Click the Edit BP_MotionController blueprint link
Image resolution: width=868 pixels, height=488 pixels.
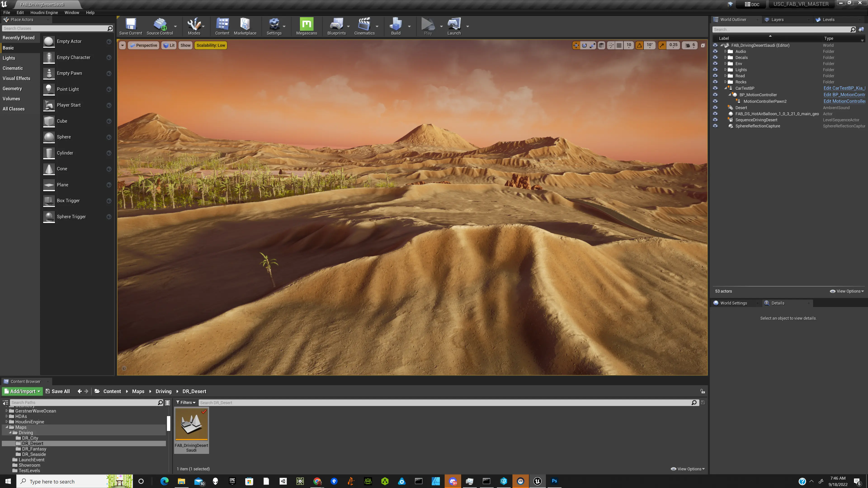(844, 95)
